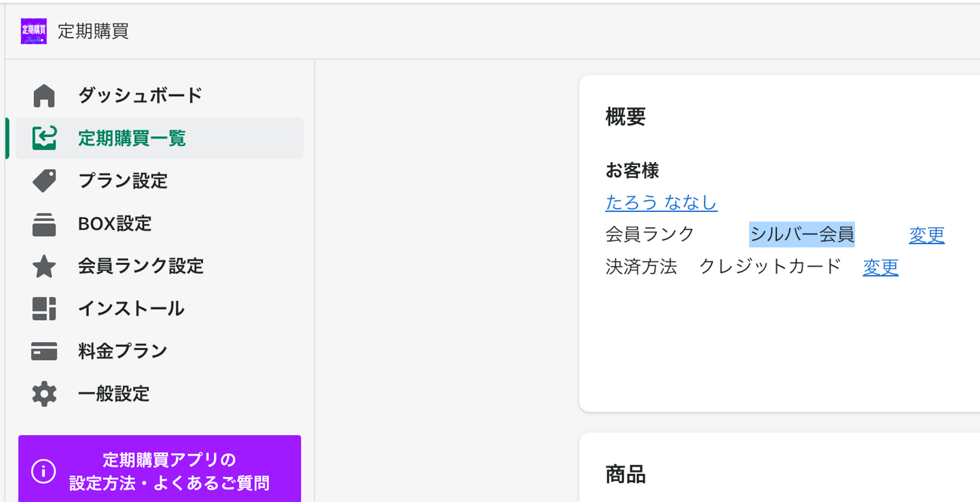Select the box icon next to BOX設定

tap(44, 224)
